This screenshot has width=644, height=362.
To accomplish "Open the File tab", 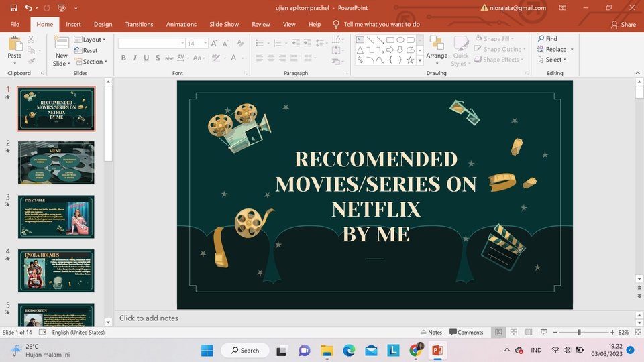I will (15, 24).
